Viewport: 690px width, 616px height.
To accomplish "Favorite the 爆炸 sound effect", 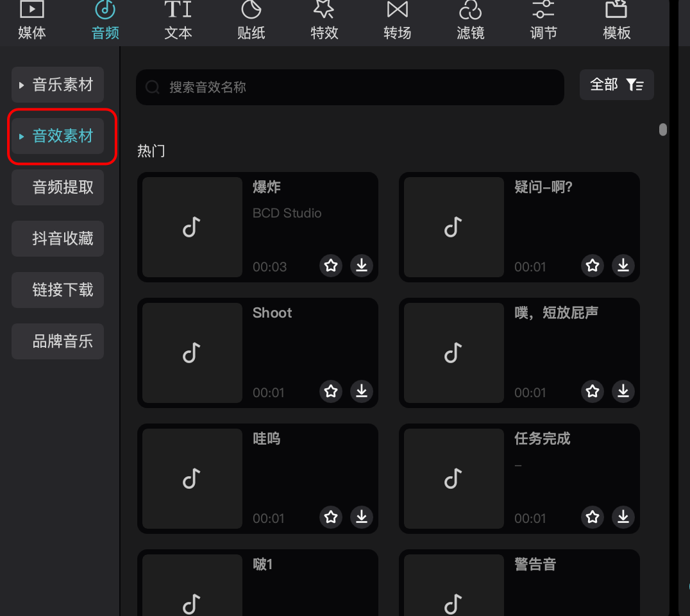I will (331, 266).
